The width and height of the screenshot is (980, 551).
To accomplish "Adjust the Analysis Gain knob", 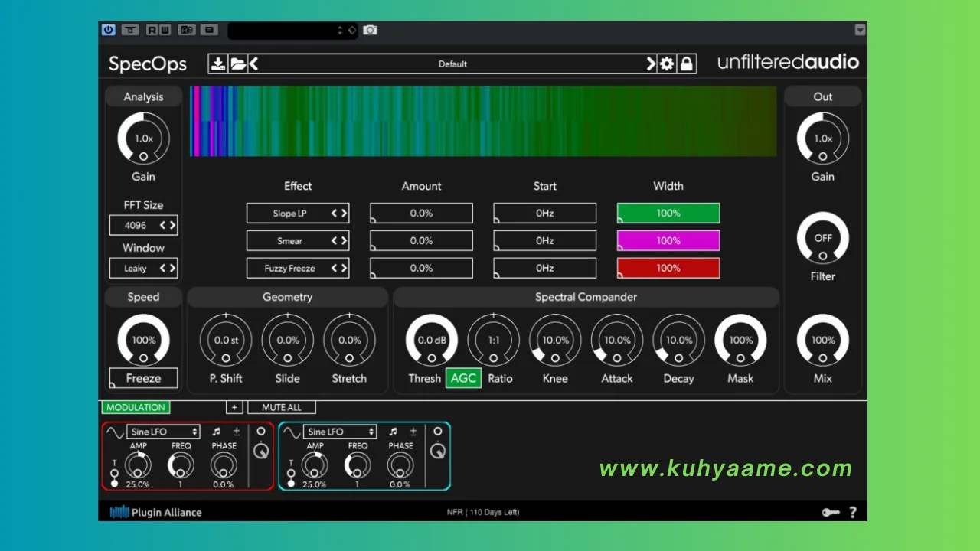I will pyautogui.click(x=143, y=139).
